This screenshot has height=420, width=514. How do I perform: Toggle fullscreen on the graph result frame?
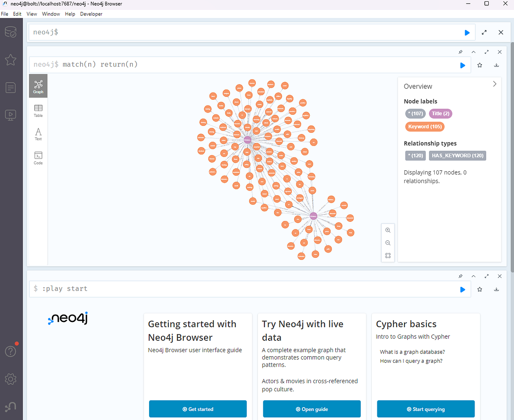[487, 52]
